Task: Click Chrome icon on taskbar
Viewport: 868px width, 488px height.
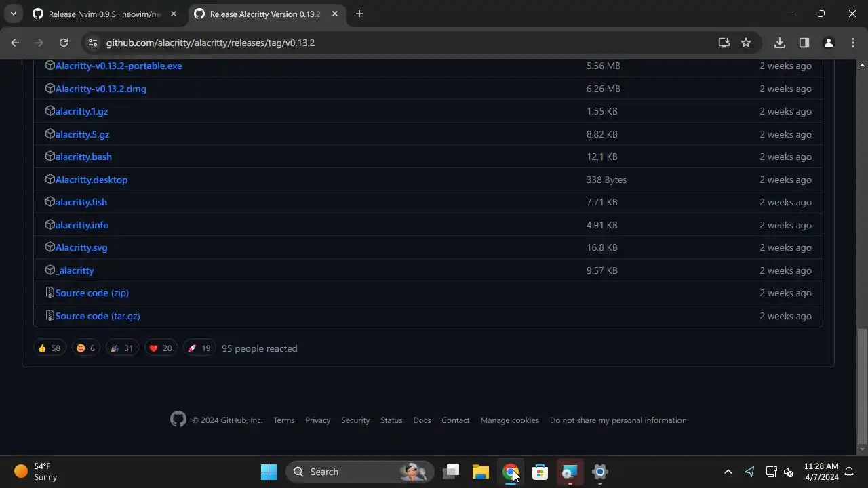Action: click(x=511, y=472)
